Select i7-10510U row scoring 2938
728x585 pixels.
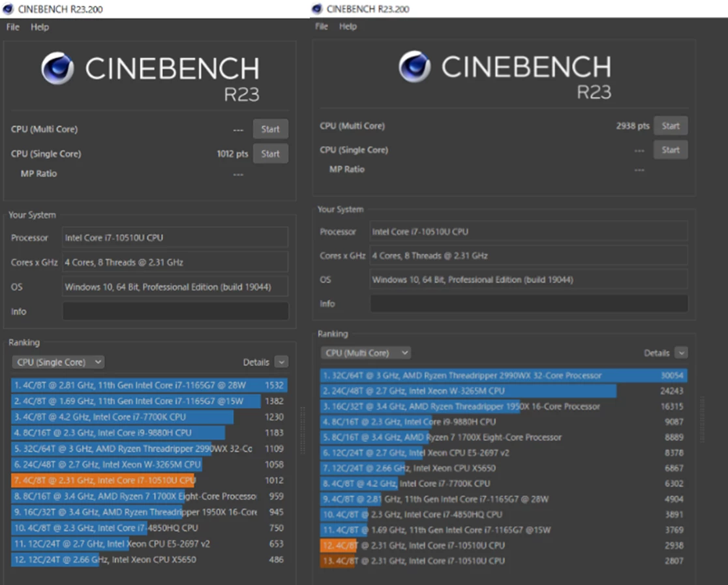504,545
